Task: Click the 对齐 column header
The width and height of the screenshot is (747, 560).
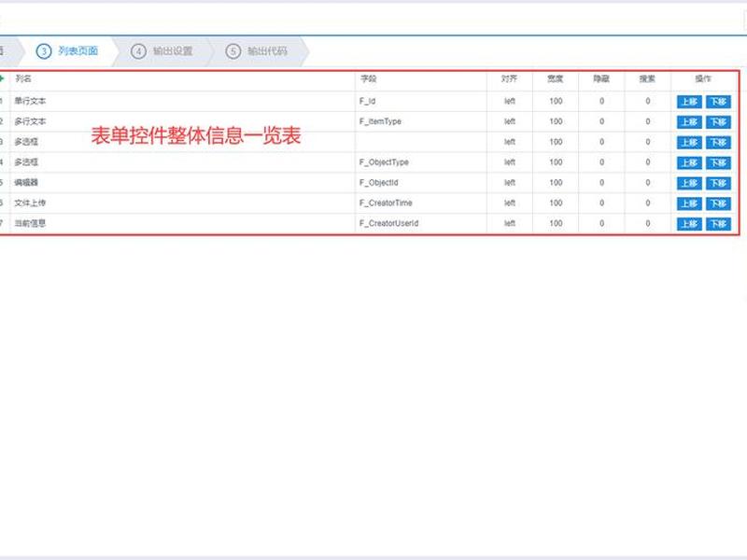Action: click(509, 78)
